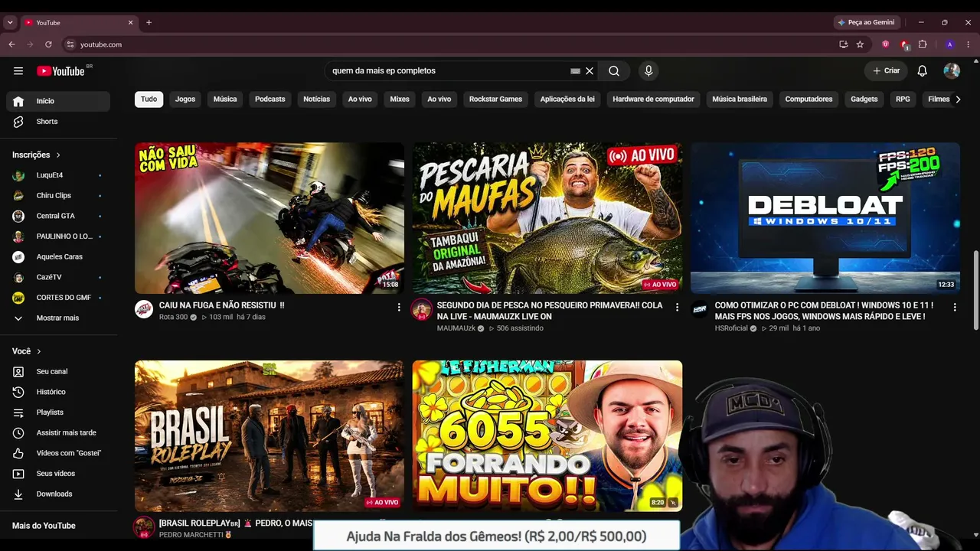Open the video titled CAIU NA FUGA E NÃO RESISTIU

point(222,305)
